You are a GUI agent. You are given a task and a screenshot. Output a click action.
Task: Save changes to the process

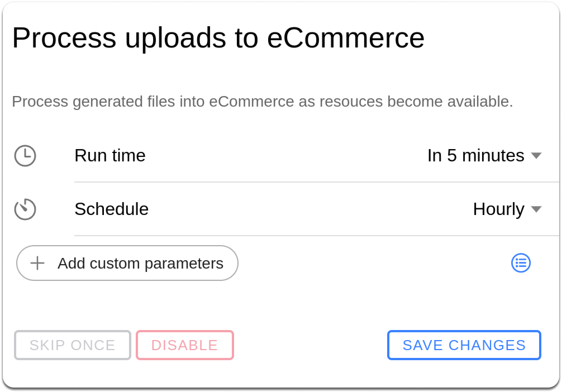(464, 345)
